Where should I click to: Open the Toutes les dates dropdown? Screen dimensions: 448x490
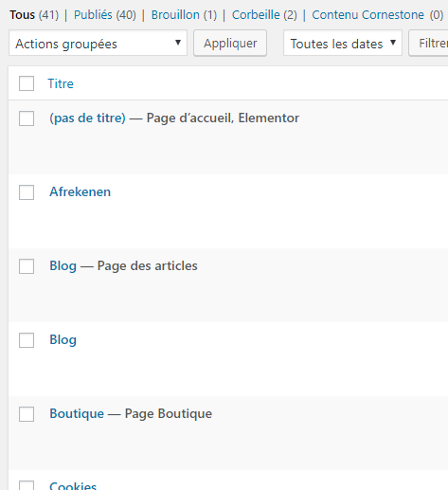coord(343,43)
